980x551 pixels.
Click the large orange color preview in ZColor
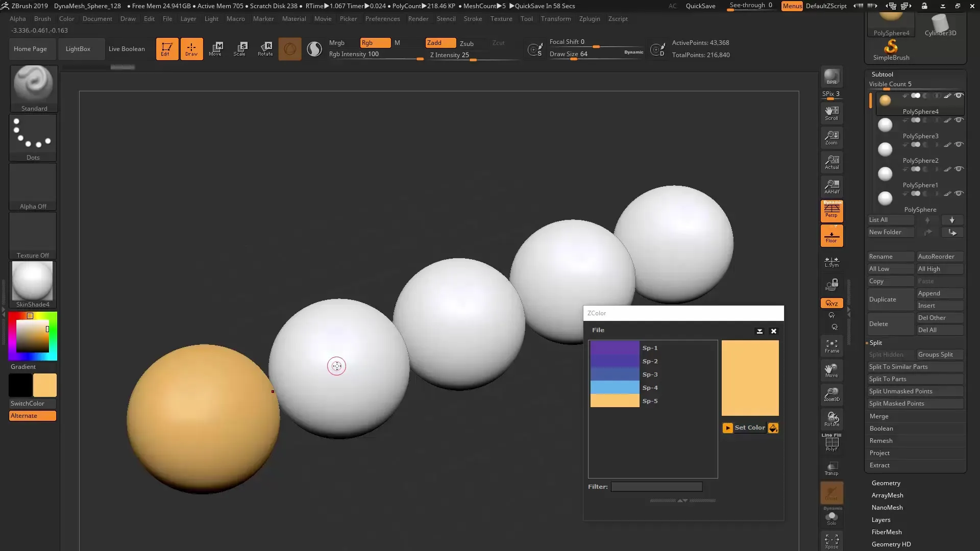point(750,378)
